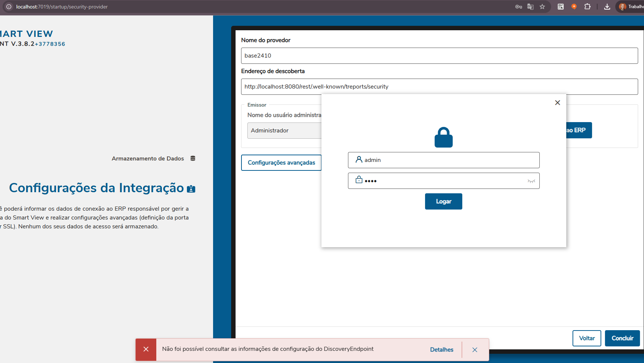Open Detalhes of the error message
Screen dimensions: 644x363
[x=442, y=350]
